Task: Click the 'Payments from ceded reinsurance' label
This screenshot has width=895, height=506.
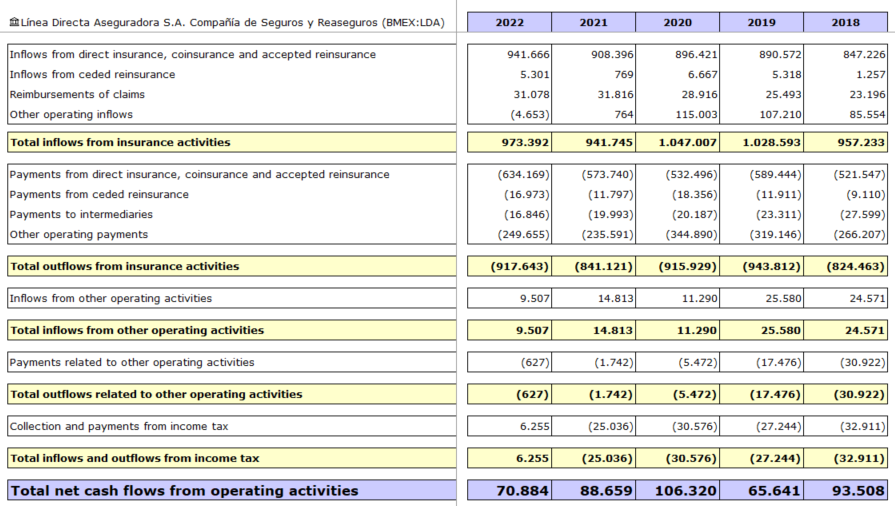Action: (99, 194)
